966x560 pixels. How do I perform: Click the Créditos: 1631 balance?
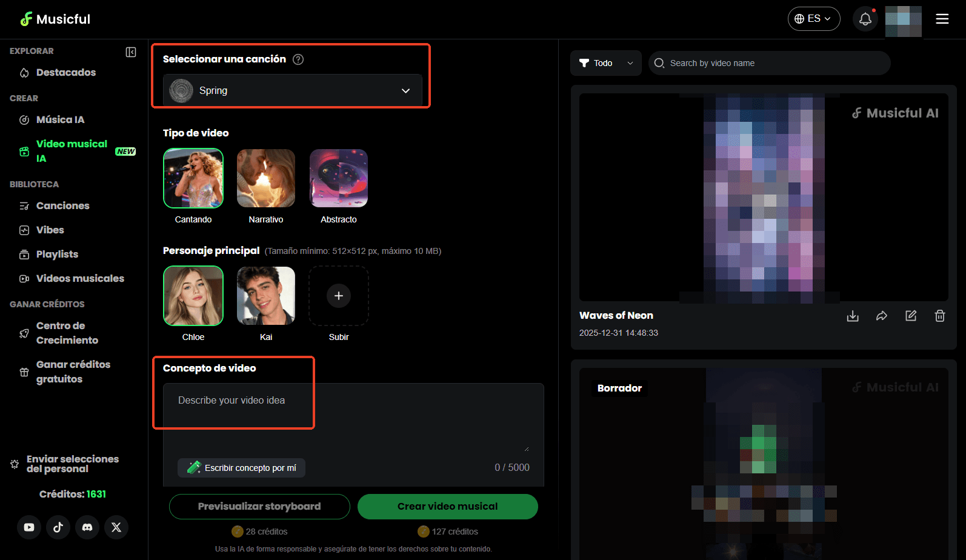pos(73,495)
